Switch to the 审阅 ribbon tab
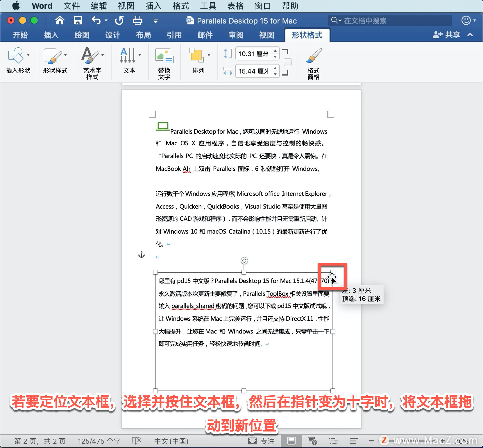The image size is (483, 448). (x=236, y=35)
